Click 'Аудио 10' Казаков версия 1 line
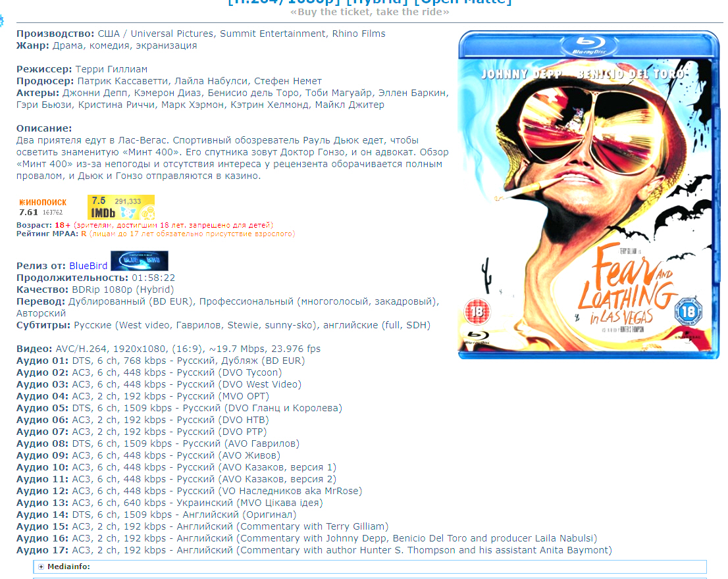The height and width of the screenshot is (579, 728). [x=176, y=467]
